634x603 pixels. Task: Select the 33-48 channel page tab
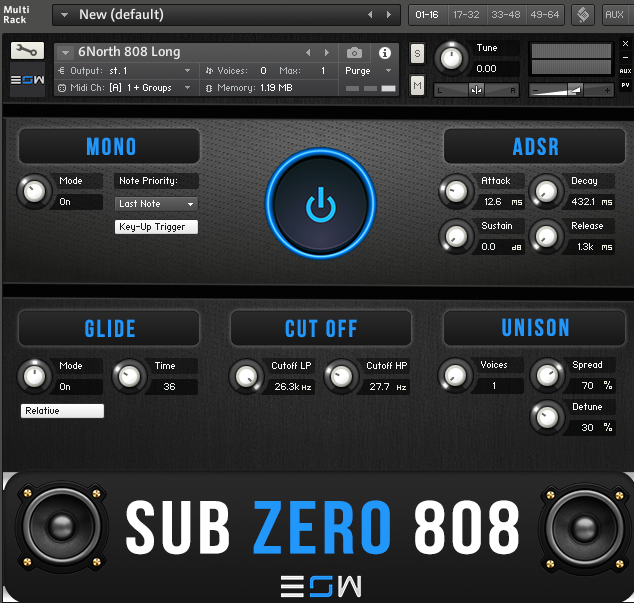505,15
